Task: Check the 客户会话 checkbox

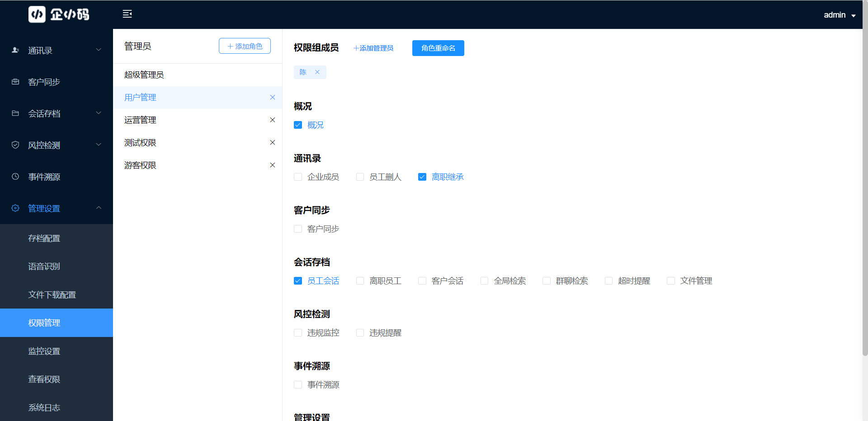Action: [x=422, y=281]
